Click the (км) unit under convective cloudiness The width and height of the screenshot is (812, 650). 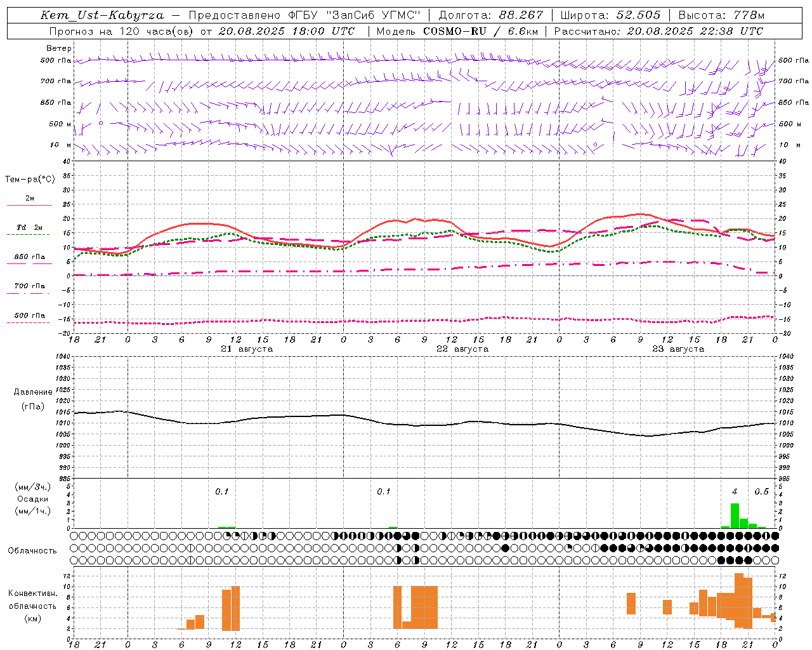(32, 618)
